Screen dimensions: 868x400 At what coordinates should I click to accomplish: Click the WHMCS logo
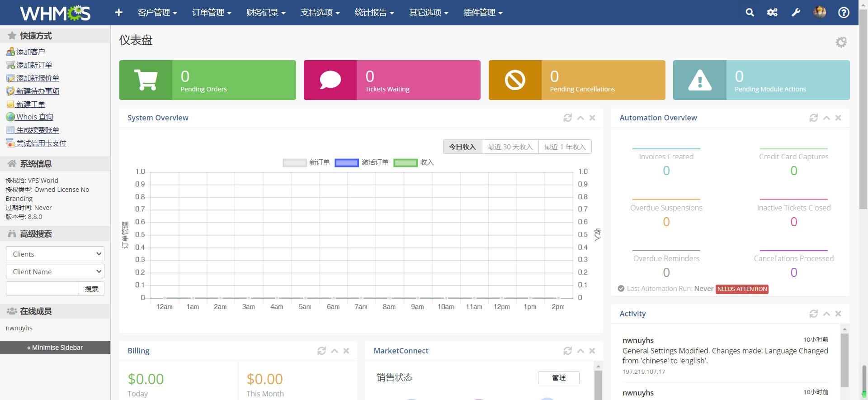[55, 13]
